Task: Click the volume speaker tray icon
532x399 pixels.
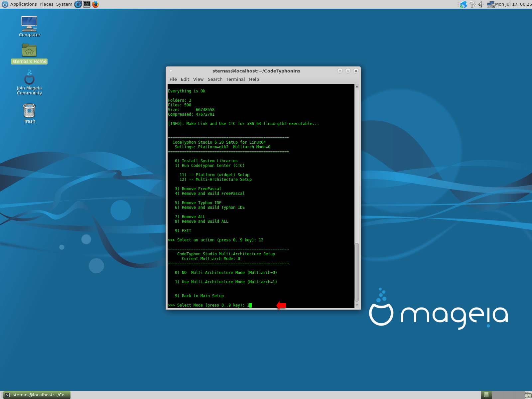Action: (481, 4)
